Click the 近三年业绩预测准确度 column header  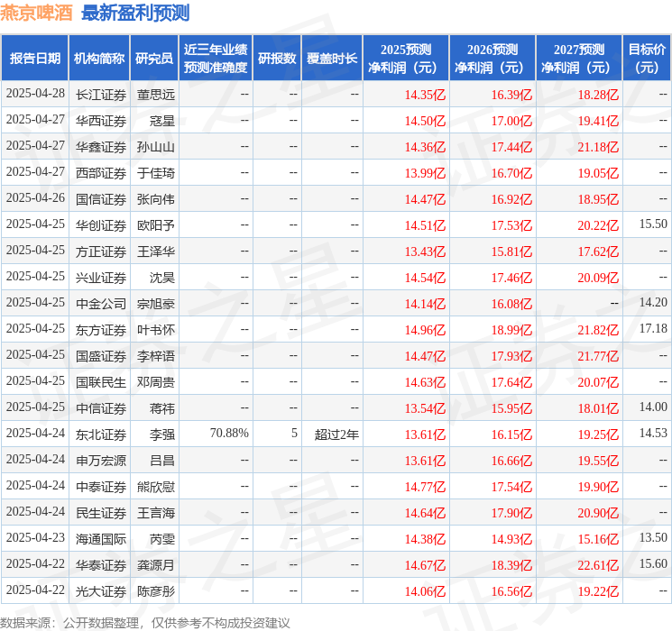[216, 59]
